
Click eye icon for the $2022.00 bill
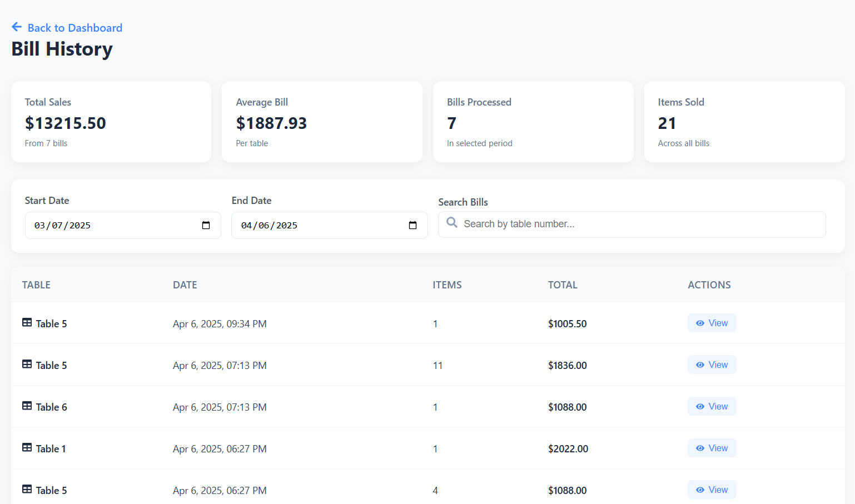(700, 448)
